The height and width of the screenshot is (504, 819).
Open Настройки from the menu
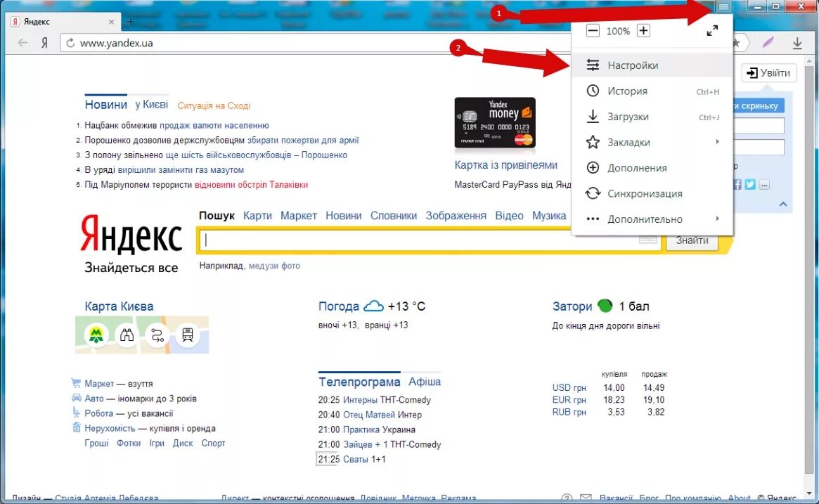pos(652,65)
